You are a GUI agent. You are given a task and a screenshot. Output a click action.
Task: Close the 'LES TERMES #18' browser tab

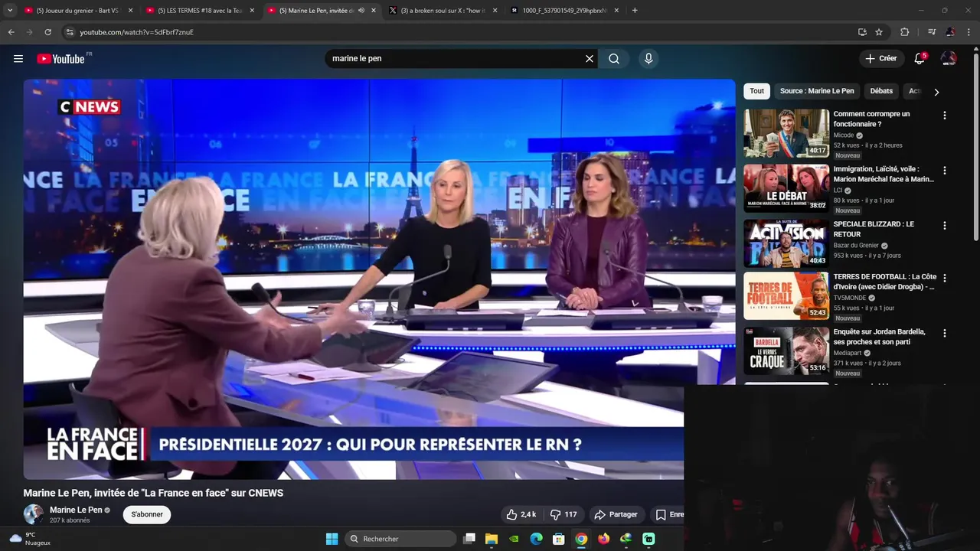click(x=252, y=11)
